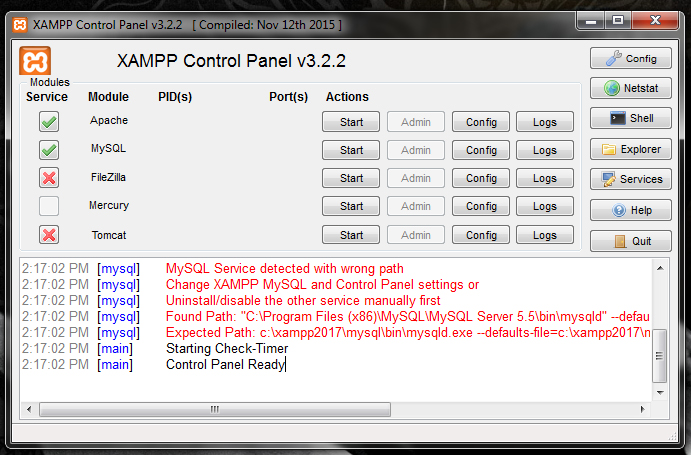Click the 'MySQL Service detected with wrong path' log line
The image size is (691, 455).
[x=285, y=269]
